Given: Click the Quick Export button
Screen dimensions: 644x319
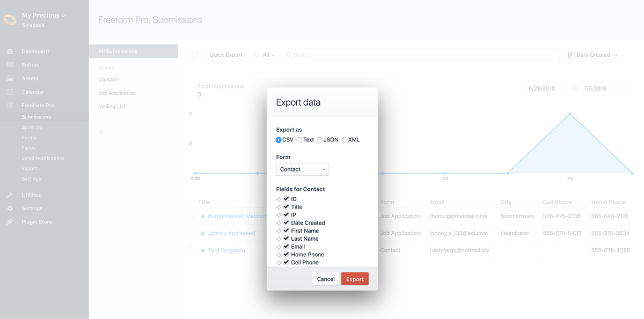Looking at the screenshot, I should click(226, 55).
